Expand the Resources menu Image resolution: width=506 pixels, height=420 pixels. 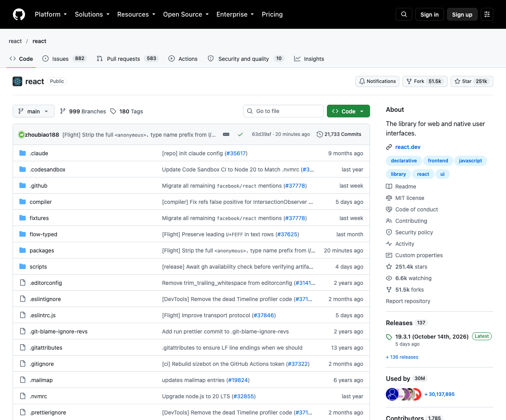[x=136, y=14]
